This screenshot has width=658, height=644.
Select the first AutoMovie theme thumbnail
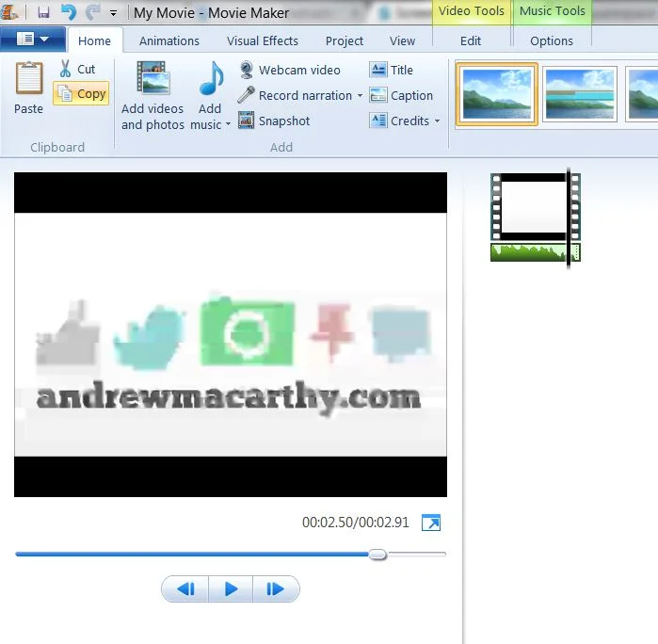pos(496,94)
